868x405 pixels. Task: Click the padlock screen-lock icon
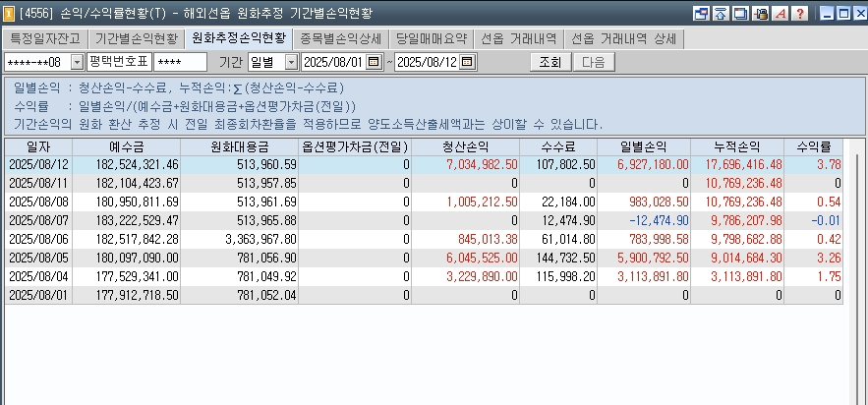coord(761,14)
